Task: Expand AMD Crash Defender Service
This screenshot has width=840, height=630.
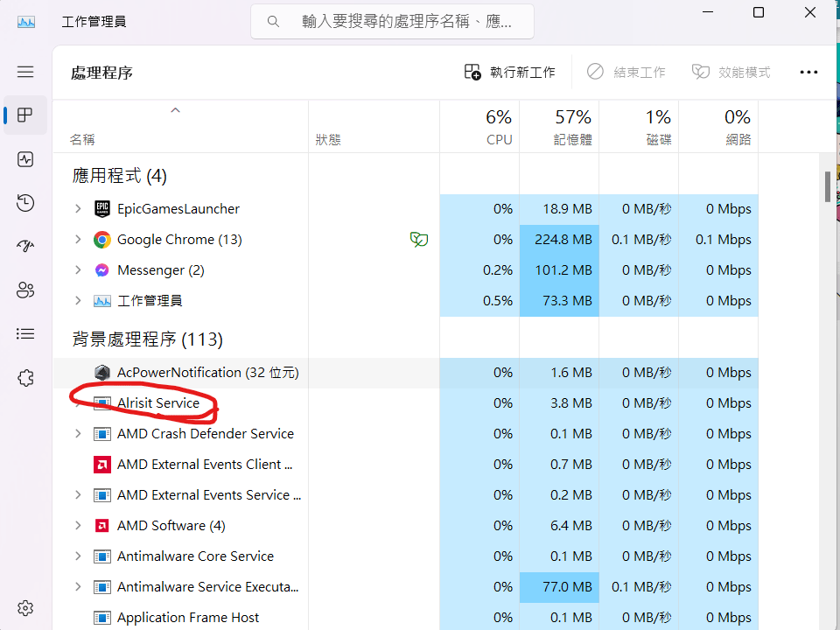Action: click(x=78, y=434)
